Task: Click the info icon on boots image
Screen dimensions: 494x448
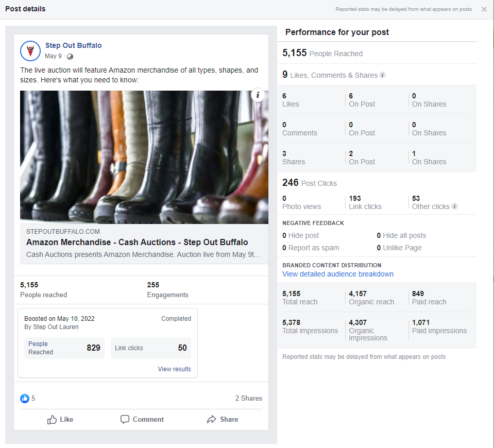Action: coord(258,95)
